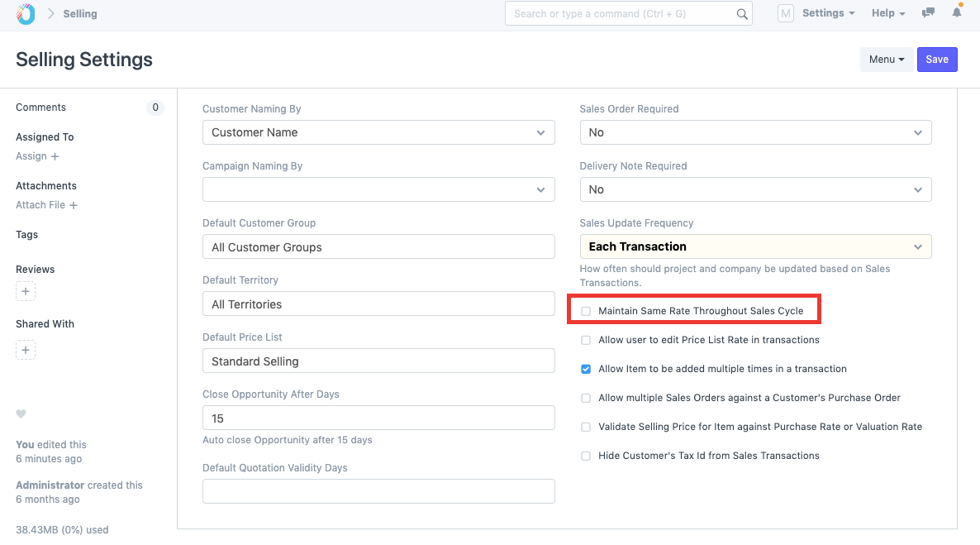Enable Validate Selling Price for Item checkbox

point(586,428)
